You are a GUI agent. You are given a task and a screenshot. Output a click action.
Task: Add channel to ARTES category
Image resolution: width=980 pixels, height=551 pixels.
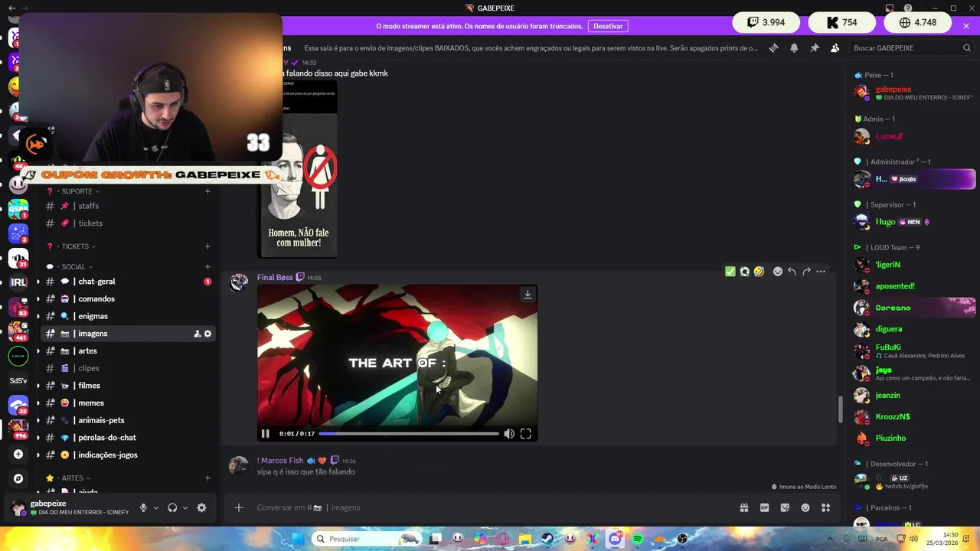click(x=207, y=478)
